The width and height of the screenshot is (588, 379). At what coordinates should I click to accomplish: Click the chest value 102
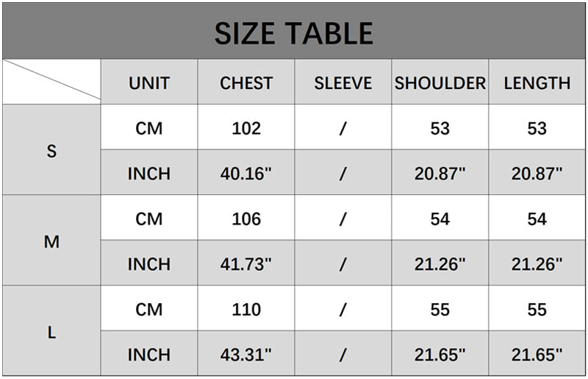point(246,128)
